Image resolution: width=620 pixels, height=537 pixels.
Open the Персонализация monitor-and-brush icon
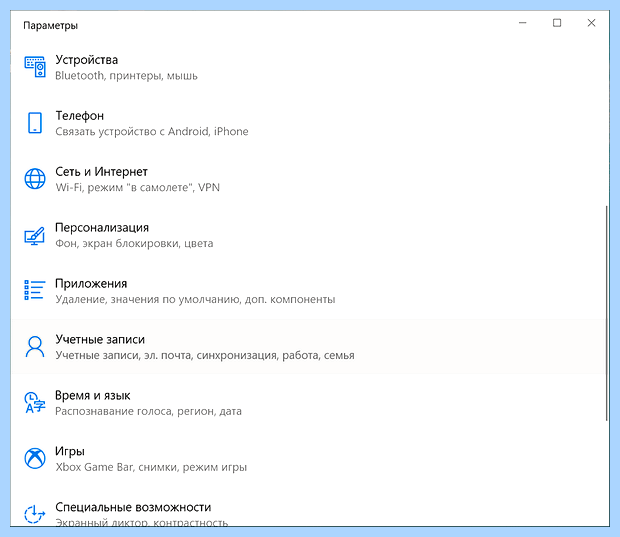pyautogui.click(x=35, y=235)
